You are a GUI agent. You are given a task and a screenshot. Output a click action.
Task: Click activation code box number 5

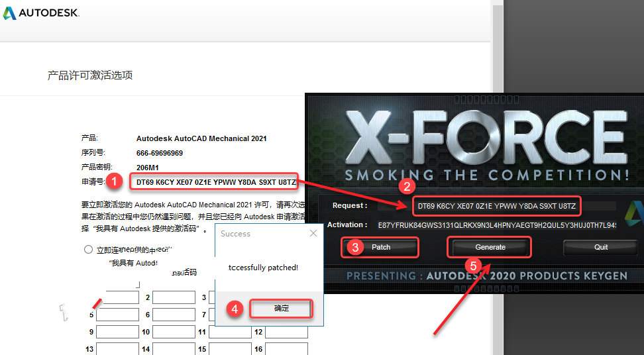117,315
